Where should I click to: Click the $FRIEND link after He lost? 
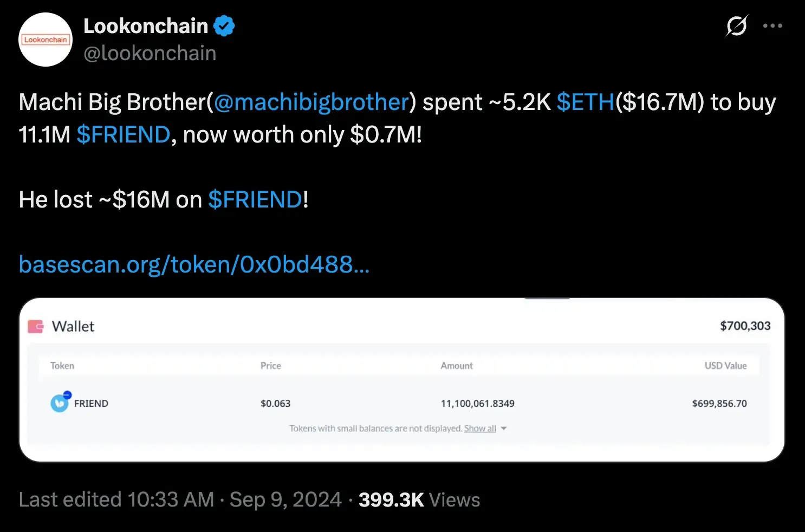click(255, 199)
